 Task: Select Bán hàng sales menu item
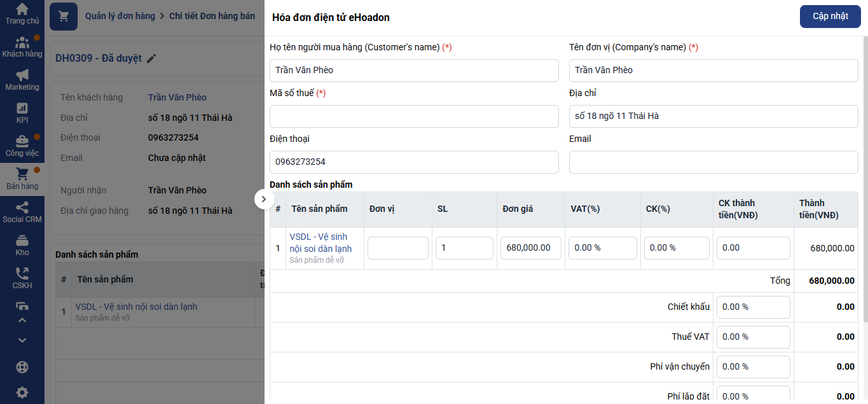(x=22, y=179)
